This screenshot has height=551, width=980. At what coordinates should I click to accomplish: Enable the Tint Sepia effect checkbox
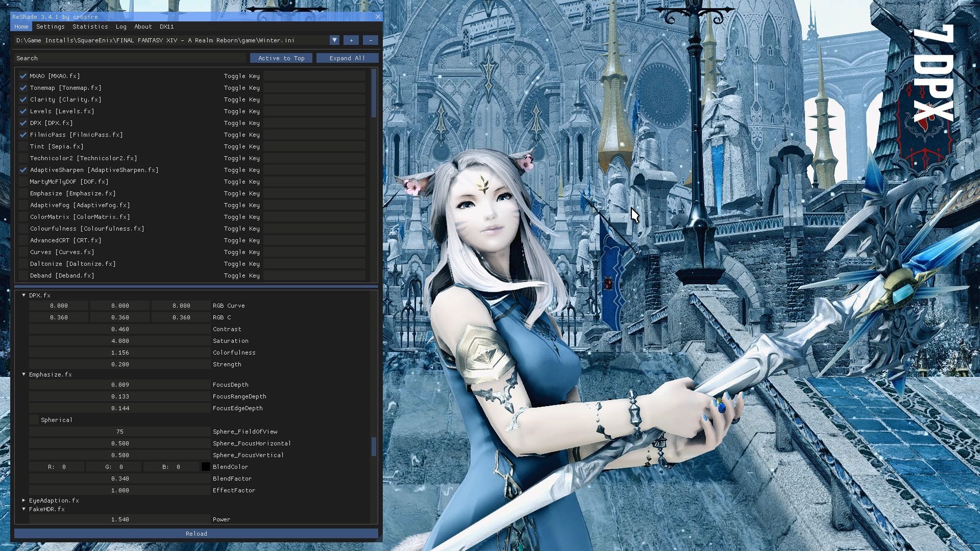23,146
